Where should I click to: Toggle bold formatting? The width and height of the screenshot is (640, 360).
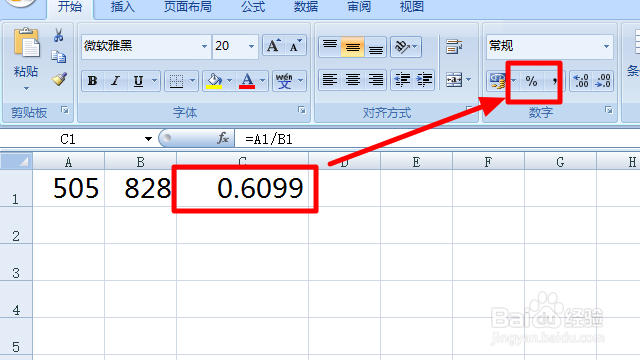(93, 81)
